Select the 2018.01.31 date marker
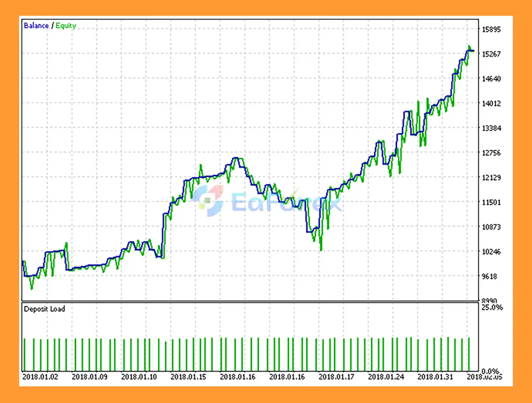532x403 pixels. [x=435, y=377]
